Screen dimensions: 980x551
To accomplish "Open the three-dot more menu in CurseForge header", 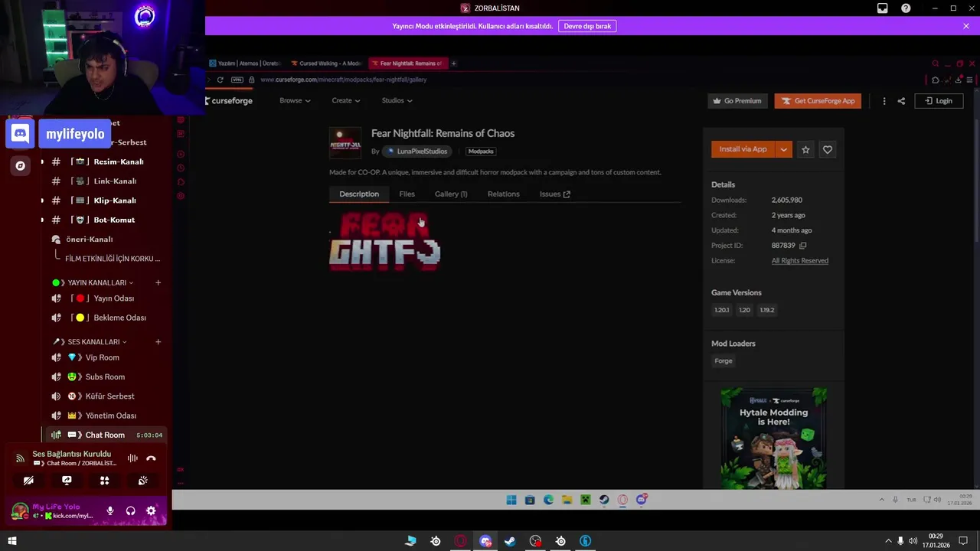I will coord(884,101).
